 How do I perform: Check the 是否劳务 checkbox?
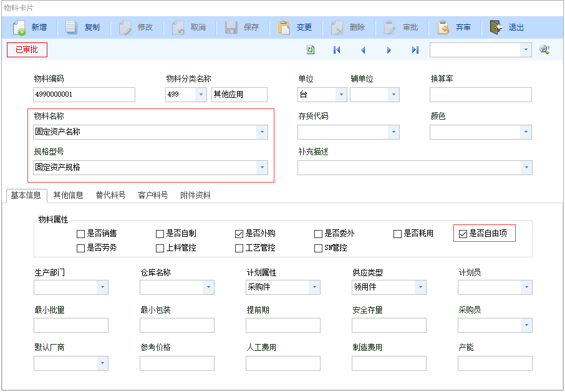(x=80, y=249)
